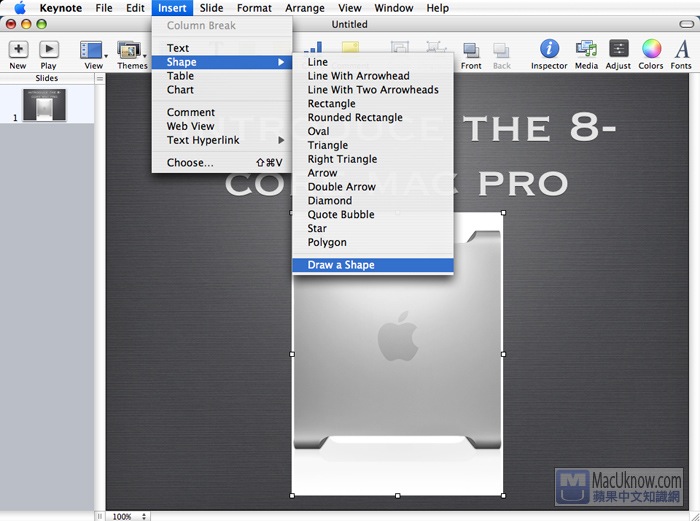Click the slide title text THE 8-
700x521 pixels.
coord(539,128)
